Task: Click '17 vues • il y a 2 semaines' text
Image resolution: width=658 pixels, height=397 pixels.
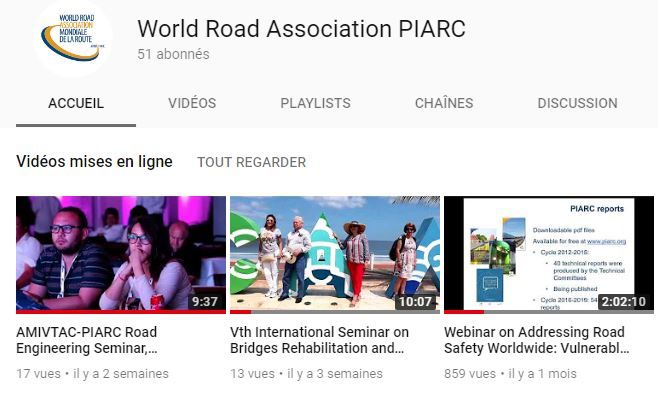Action: click(x=92, y=373)
